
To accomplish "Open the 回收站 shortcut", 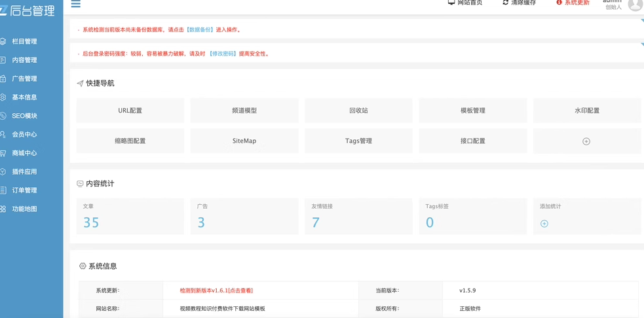I will [358, 111].
